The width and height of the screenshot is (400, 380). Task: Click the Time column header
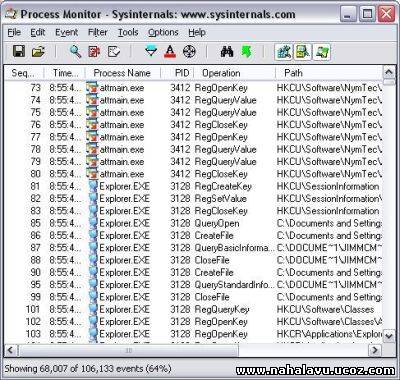tap(65, 73)
